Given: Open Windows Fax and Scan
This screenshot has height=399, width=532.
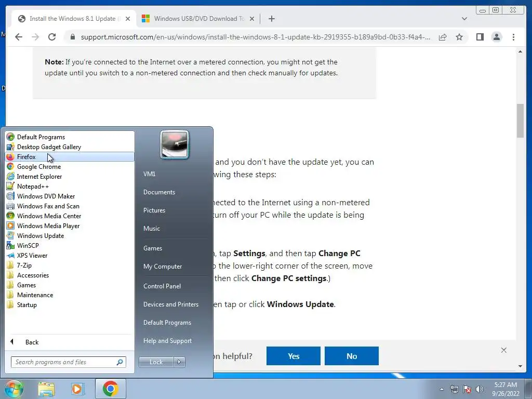Looking at the screenshot, I should pos(70,206).
